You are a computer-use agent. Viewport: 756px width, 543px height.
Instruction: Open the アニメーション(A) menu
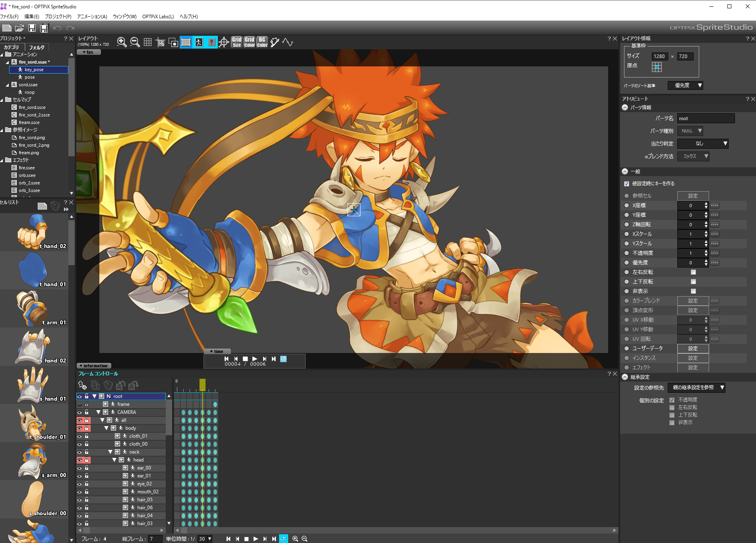coord(92,16)
